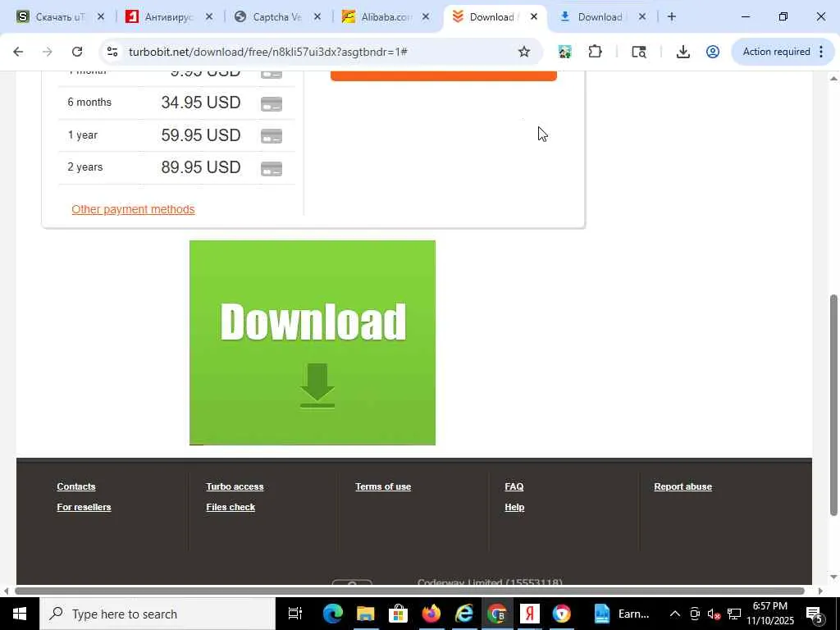Close the Антивирус tab

tap(209, 17)
